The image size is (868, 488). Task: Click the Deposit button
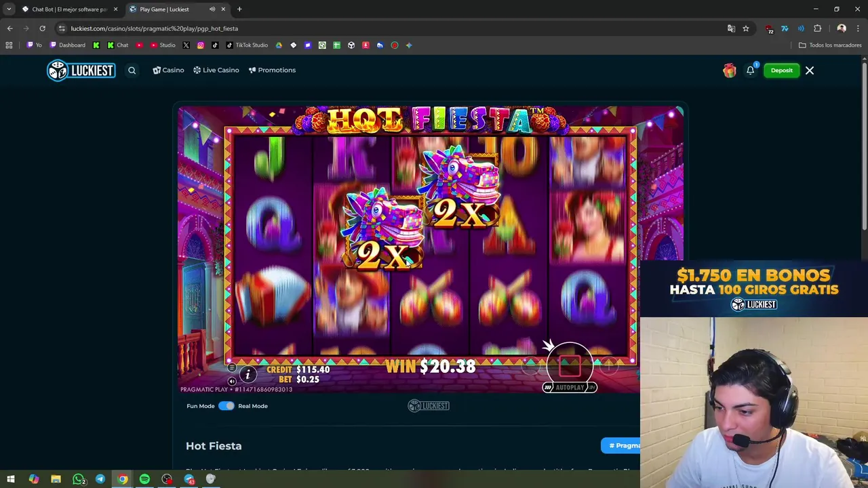[x=781, y=70]
